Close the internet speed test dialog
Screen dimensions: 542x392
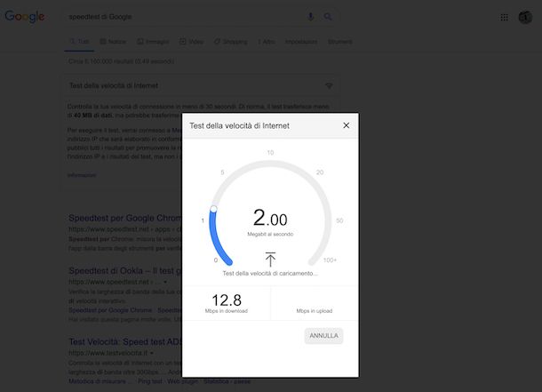click(346, 125)
